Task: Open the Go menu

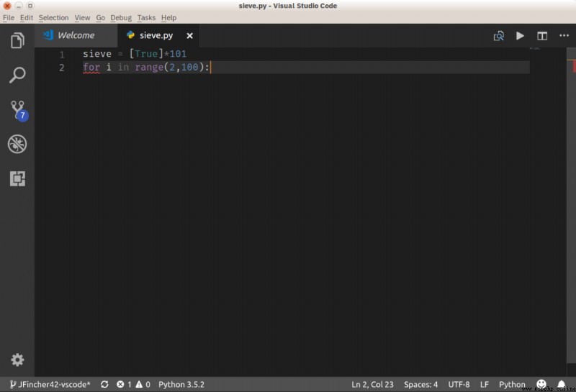Action: (100, 17)
